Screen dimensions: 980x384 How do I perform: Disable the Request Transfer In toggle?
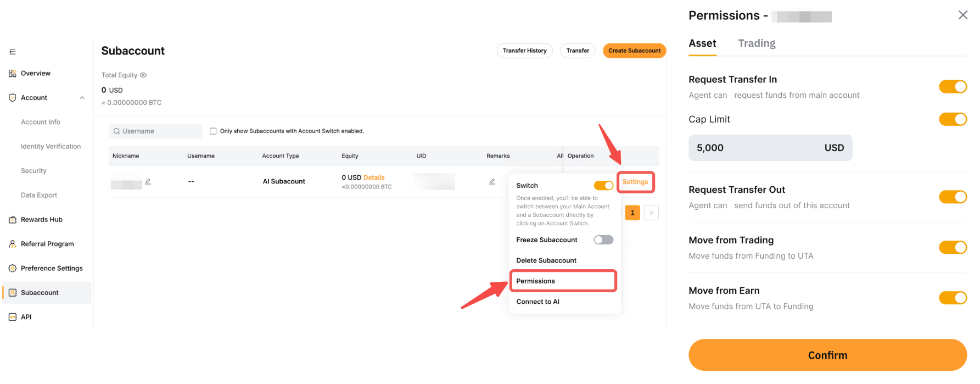click(953, 87)
